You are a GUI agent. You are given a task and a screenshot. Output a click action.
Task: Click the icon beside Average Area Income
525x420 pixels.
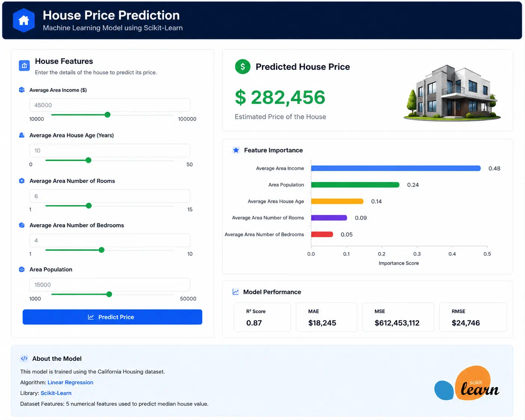coord(22,90)
